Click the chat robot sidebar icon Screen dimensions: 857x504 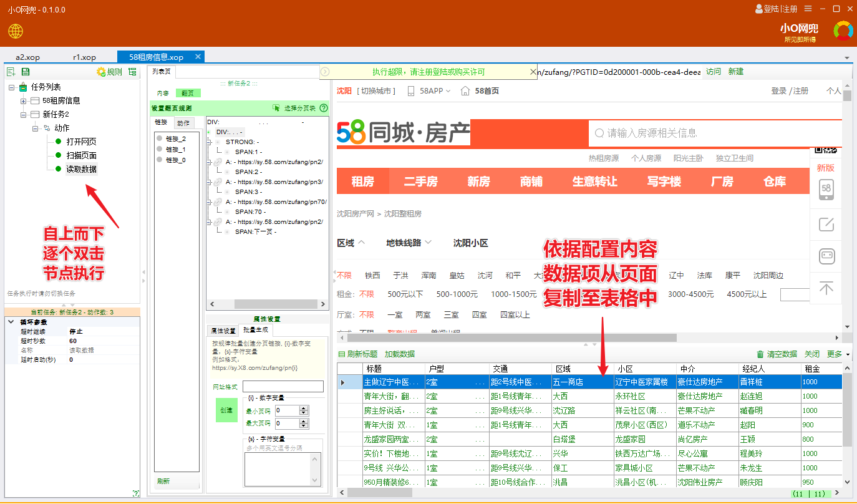(x=826, y=256)
